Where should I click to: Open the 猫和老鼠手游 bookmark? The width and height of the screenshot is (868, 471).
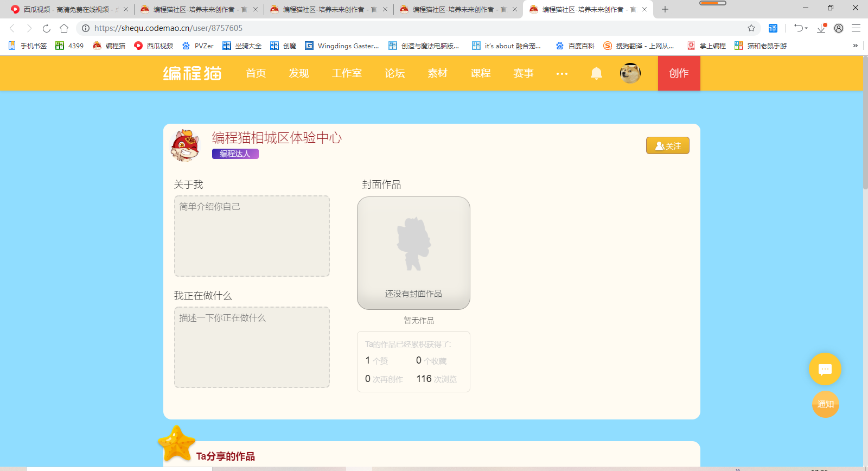[761, 46]
